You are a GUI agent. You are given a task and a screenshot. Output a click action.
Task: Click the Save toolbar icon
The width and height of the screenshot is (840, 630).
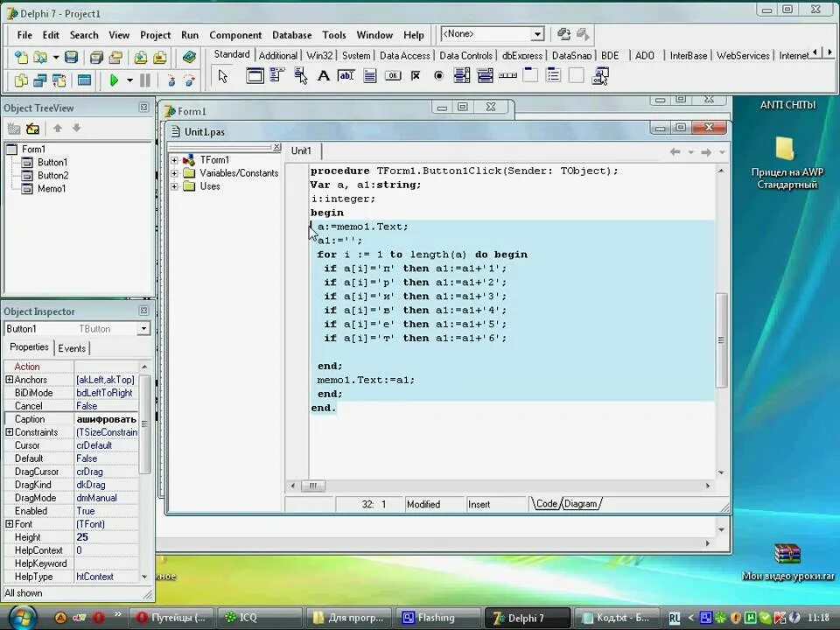click(x=71, y=58)
